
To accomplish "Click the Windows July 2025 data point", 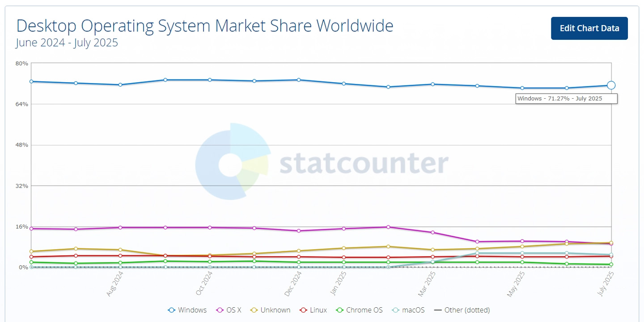I will point(611,85).
